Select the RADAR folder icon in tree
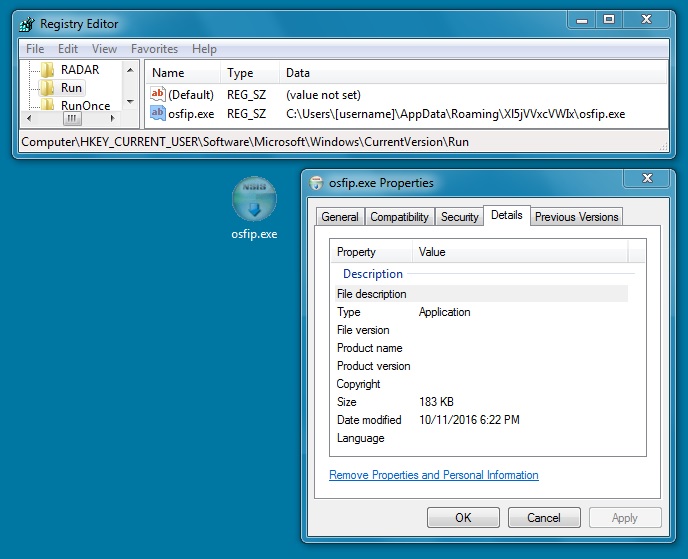This screenshot has width=688, height=559. [x=47, y=69]
